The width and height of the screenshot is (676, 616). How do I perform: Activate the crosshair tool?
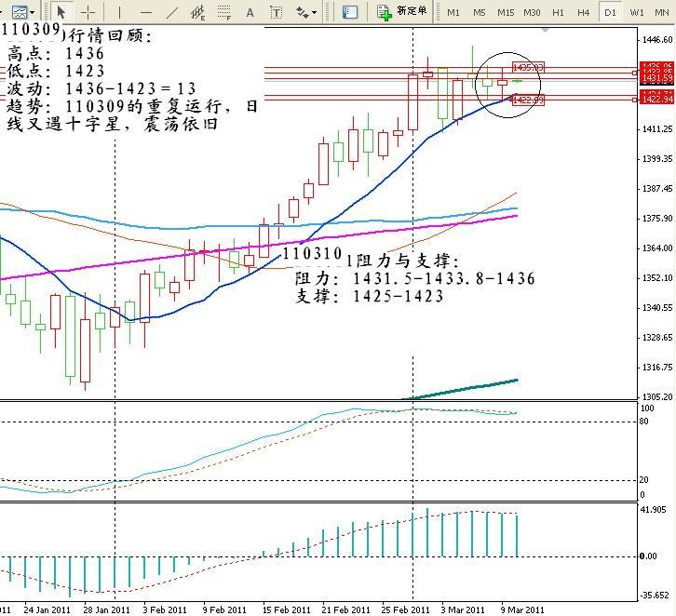click(x=88, y=12)
